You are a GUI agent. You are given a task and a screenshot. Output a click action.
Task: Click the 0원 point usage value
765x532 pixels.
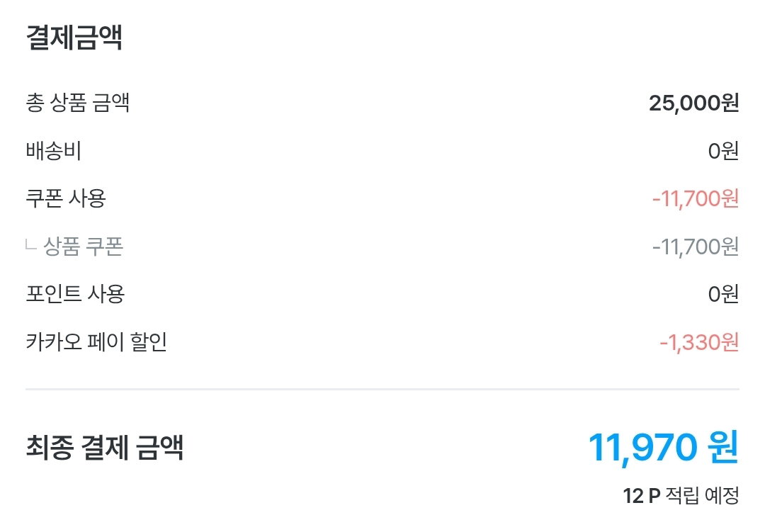click(723, 294)
